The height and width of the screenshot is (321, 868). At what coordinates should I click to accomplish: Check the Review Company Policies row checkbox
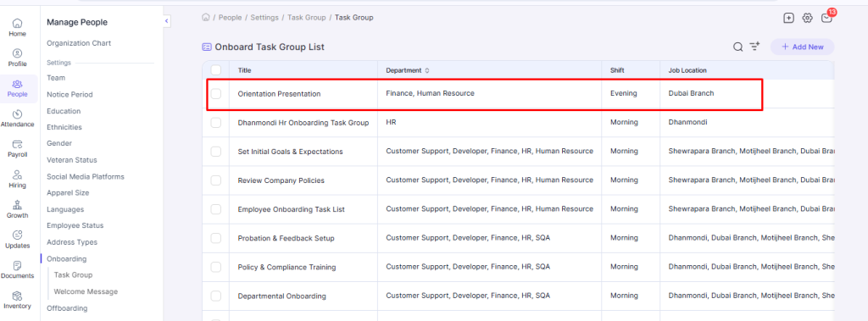tap(216, 180)
